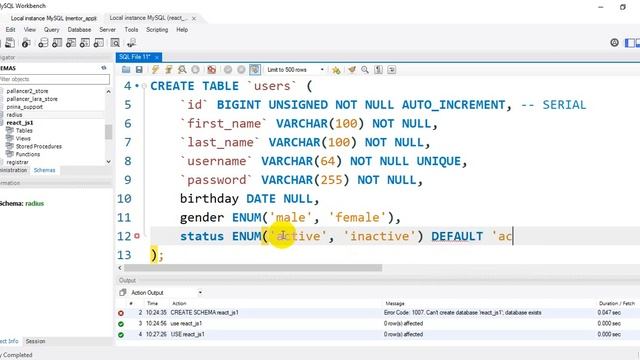This screenshot has width=640, height=360.
Task: Select the CREATE SCHEMA react_js1 error row
Action: 378,313
